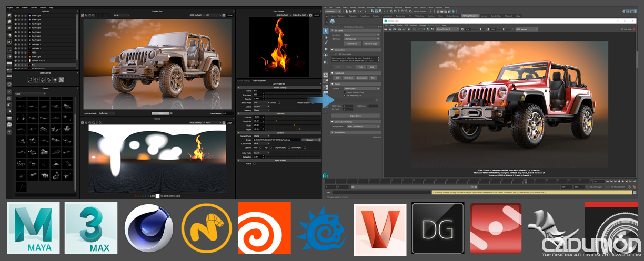The height and width of the screenshot is (261, 644).
Task: Open the Cookie Square dropdown
Action: tap(261, 106)
